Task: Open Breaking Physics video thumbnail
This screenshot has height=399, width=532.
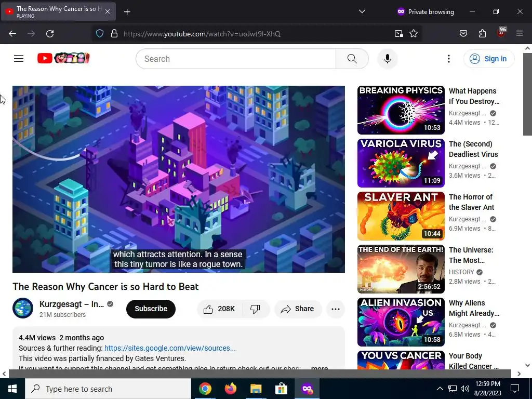Action: coord(401,110)
